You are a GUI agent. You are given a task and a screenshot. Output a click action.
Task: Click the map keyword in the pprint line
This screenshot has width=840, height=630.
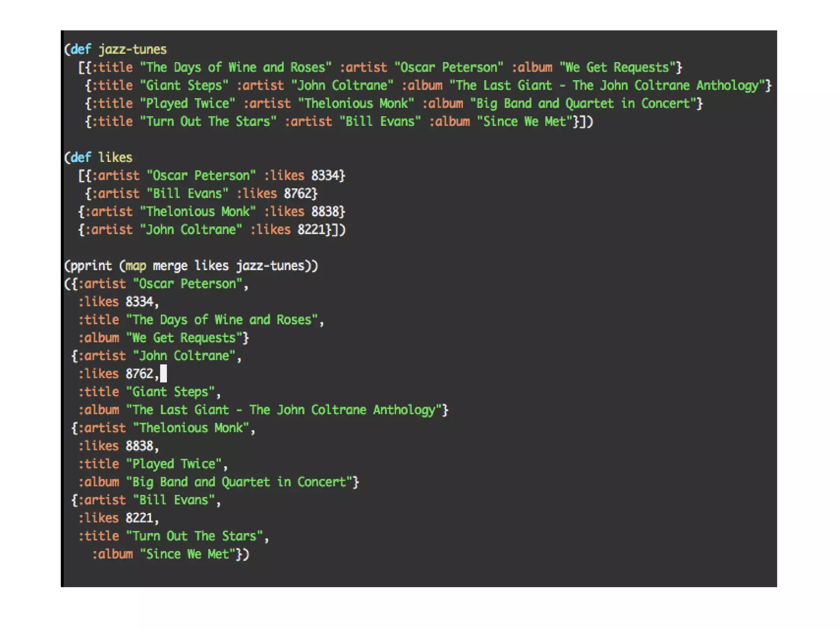pos(135,266)
